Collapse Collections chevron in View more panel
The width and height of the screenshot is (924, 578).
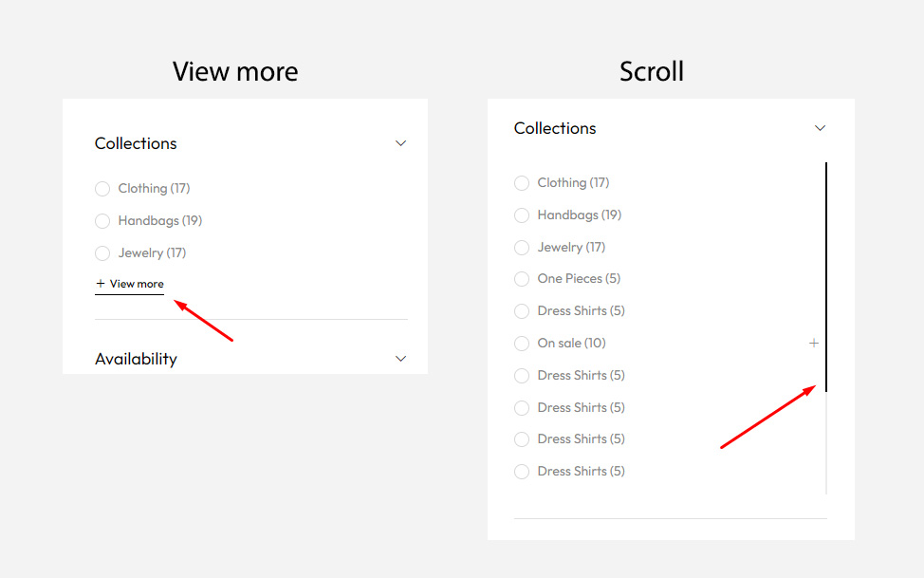400,143
